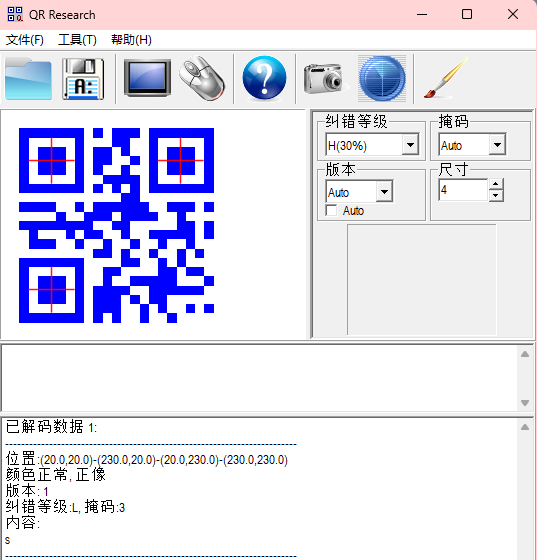The image size is (537, 560).
Task: Click the decoded data pane's scroll up arrow
Action: (525, 427)
